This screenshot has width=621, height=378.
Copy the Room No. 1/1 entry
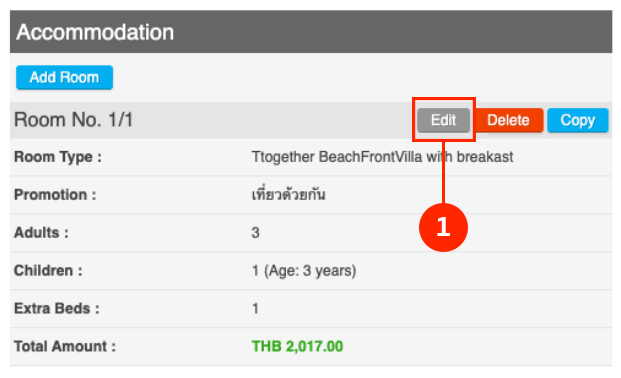578,120
